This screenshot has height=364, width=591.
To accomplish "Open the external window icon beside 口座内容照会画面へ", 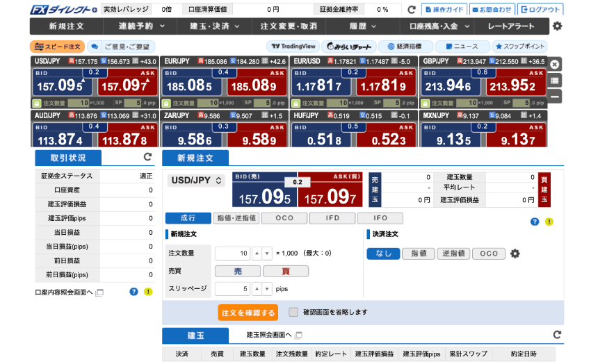I will tap(100, 292).
